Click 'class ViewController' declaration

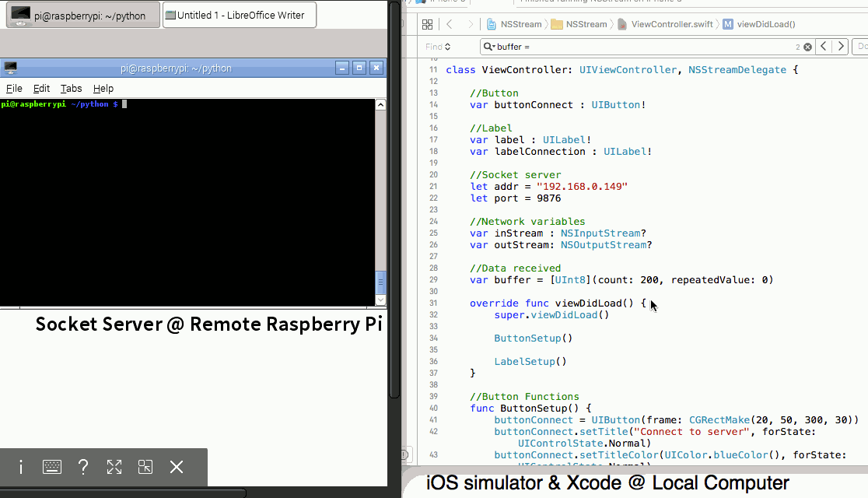click(622, 70)
